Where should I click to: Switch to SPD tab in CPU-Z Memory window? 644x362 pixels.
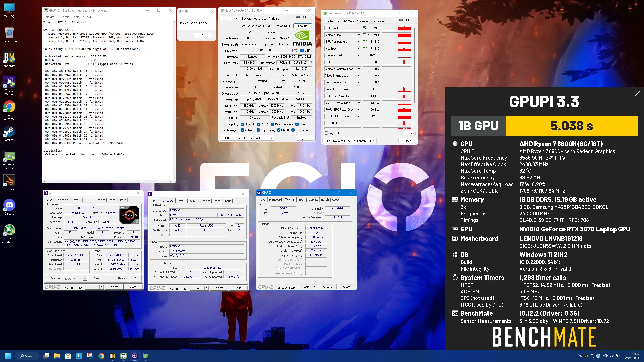click(x=301, y=200)
